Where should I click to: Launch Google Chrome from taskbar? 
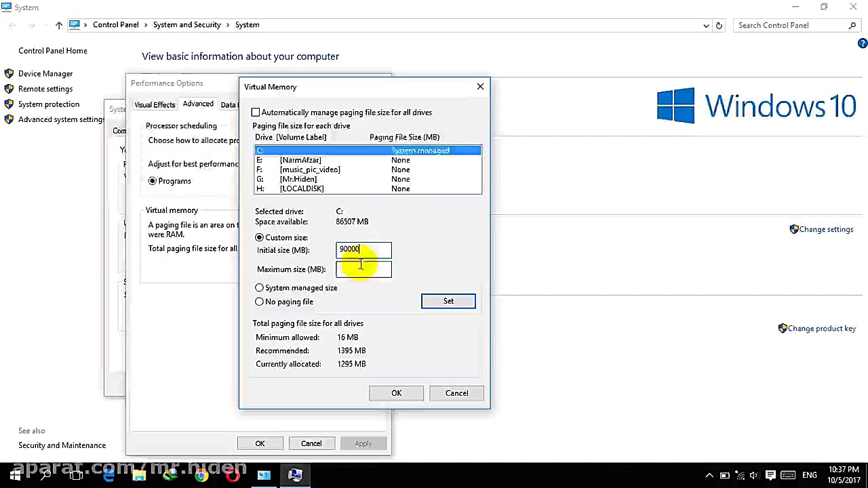click(x=201, y=475)
